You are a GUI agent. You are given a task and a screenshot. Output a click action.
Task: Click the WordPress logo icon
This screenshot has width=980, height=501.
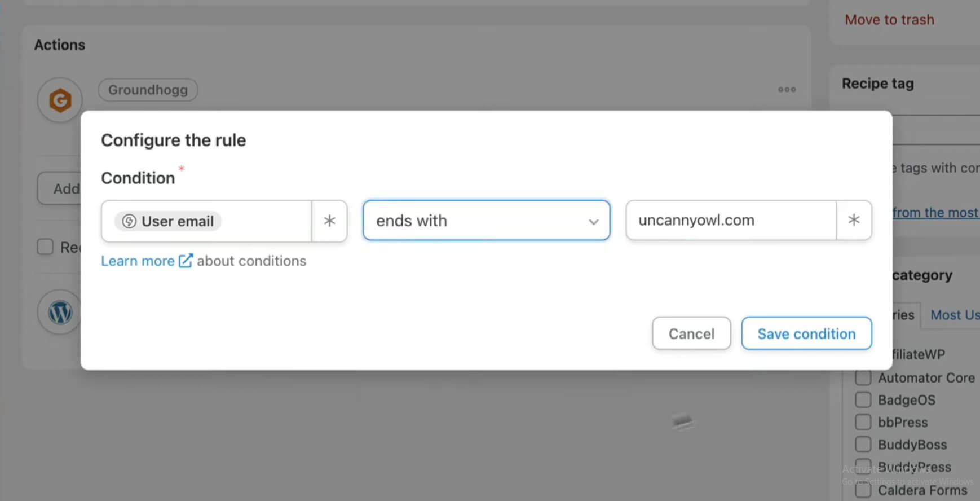point(60,312)
